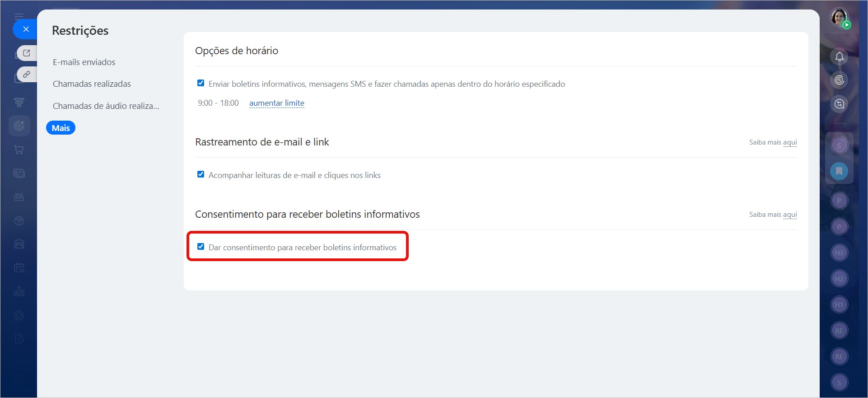Uncheck send only within specified time
The height and width of the screenshot is (398, 868).
201,83
